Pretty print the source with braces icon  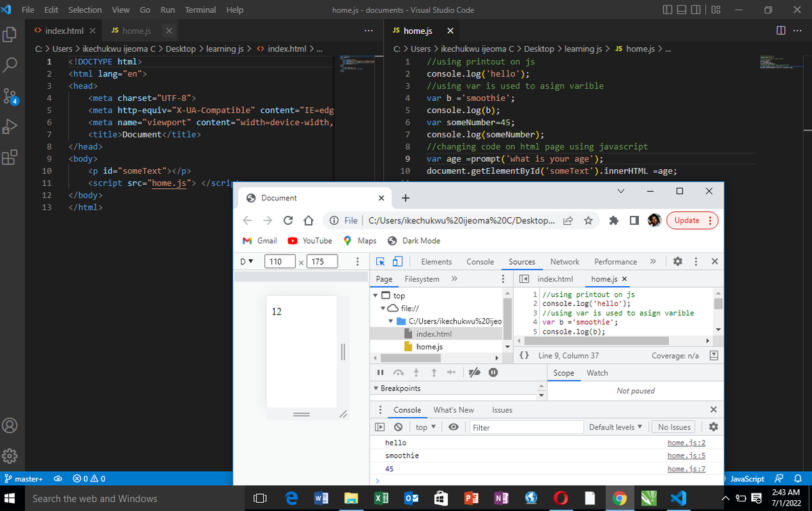tap(524, 355)
